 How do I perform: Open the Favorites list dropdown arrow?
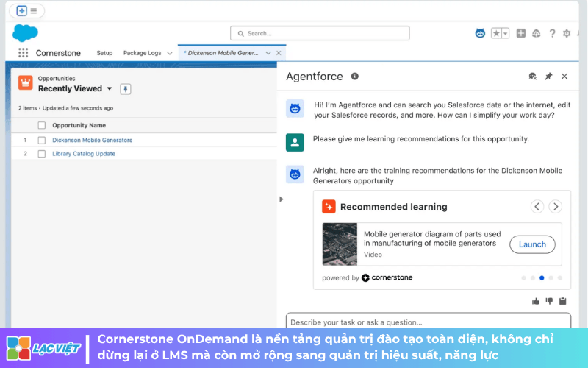[x=506, y=33]
